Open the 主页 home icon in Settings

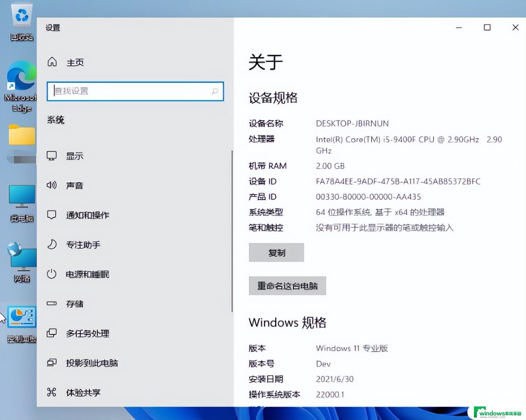tap(52, 62)
